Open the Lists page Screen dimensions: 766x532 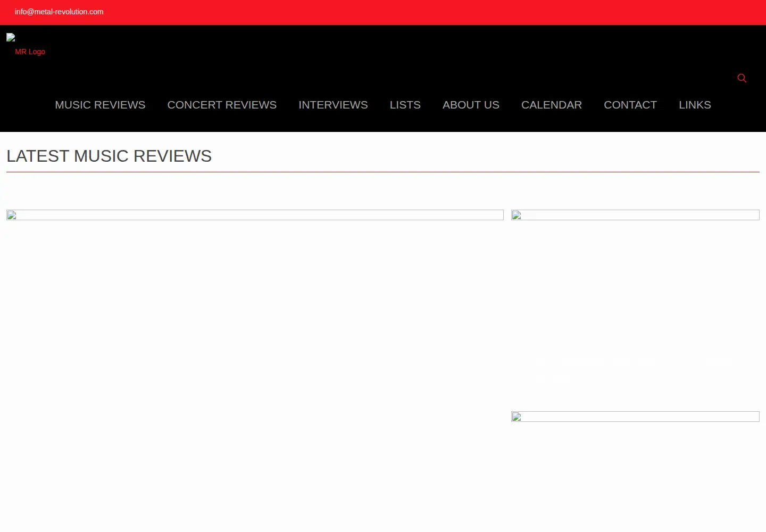(x=405, y=105)
